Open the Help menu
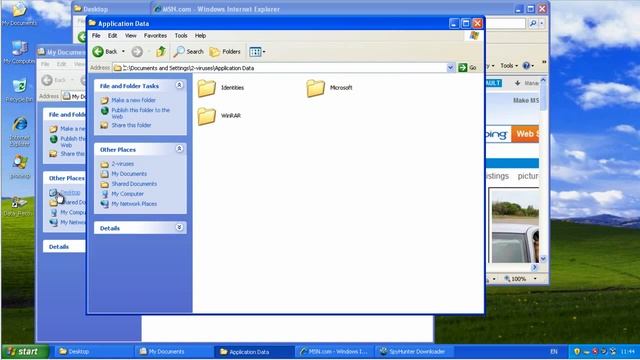This screenshot has width=640, height=360. coord(200,36)
